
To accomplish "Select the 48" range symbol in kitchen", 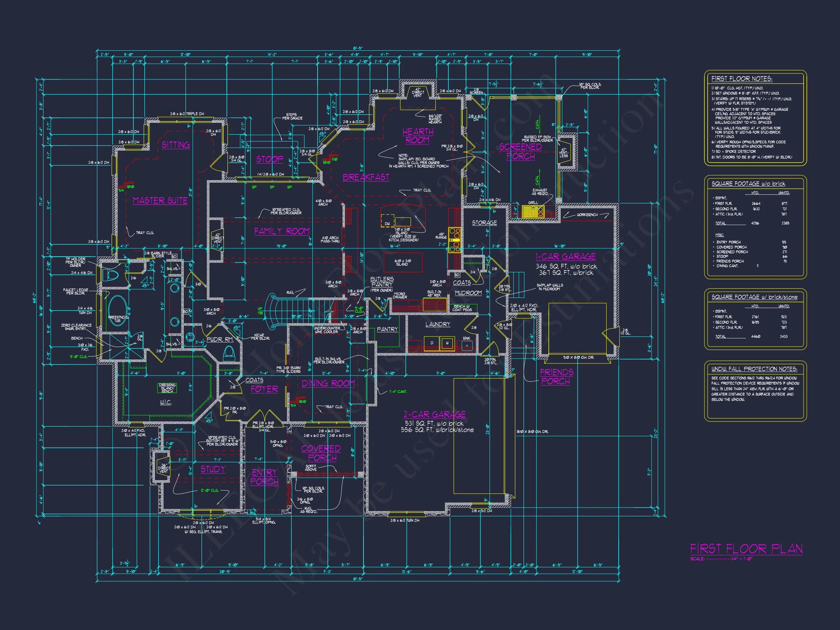I will 455,240.
